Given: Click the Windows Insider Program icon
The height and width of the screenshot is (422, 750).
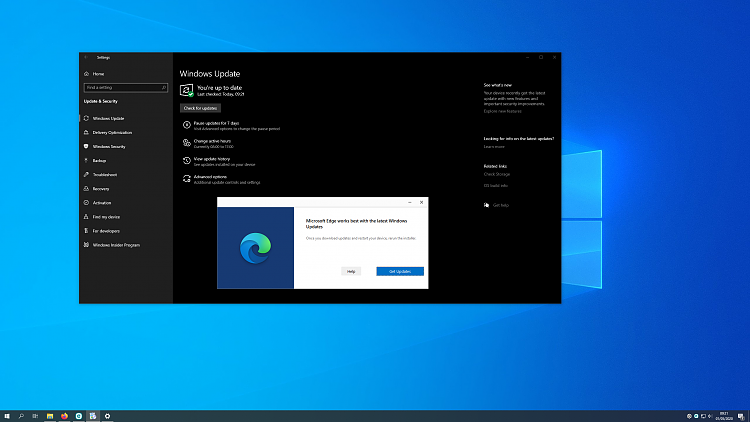Looking at the screenshot, I should tap(86, 245).
